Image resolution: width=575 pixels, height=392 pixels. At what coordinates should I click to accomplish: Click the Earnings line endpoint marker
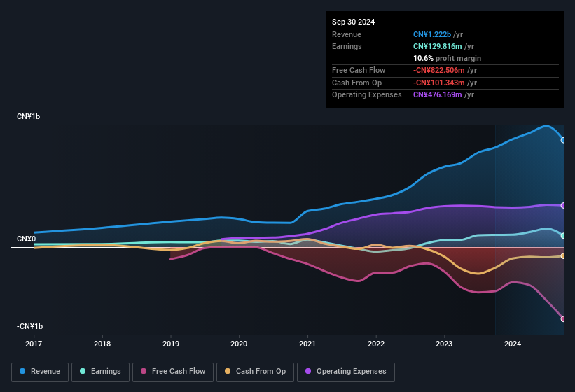coord(563,236)
